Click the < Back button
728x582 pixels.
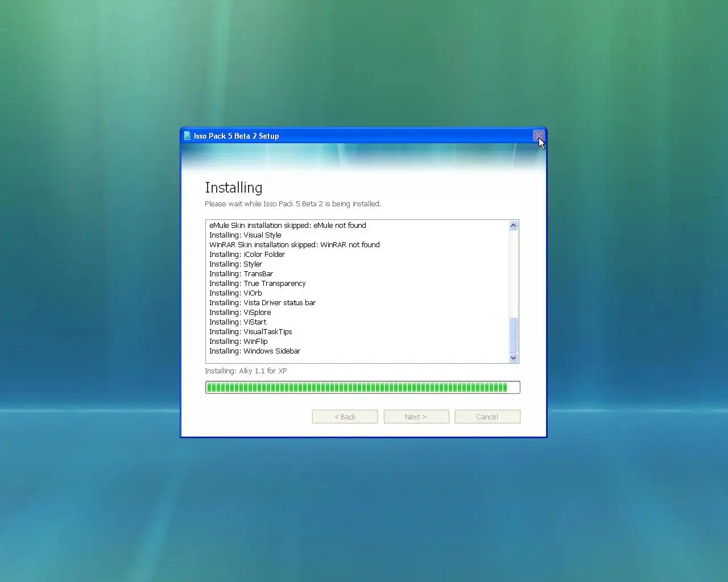click(345, 417)
